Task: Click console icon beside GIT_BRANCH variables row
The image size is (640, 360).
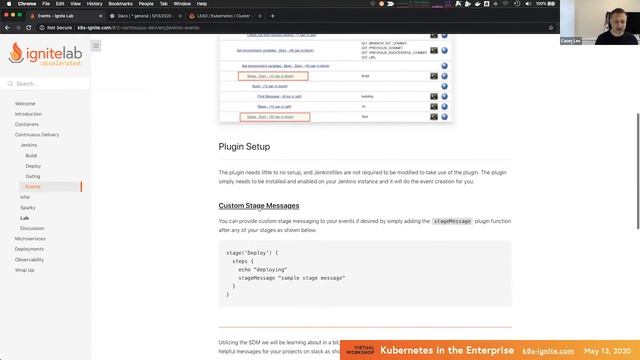Action: (434, 51)
